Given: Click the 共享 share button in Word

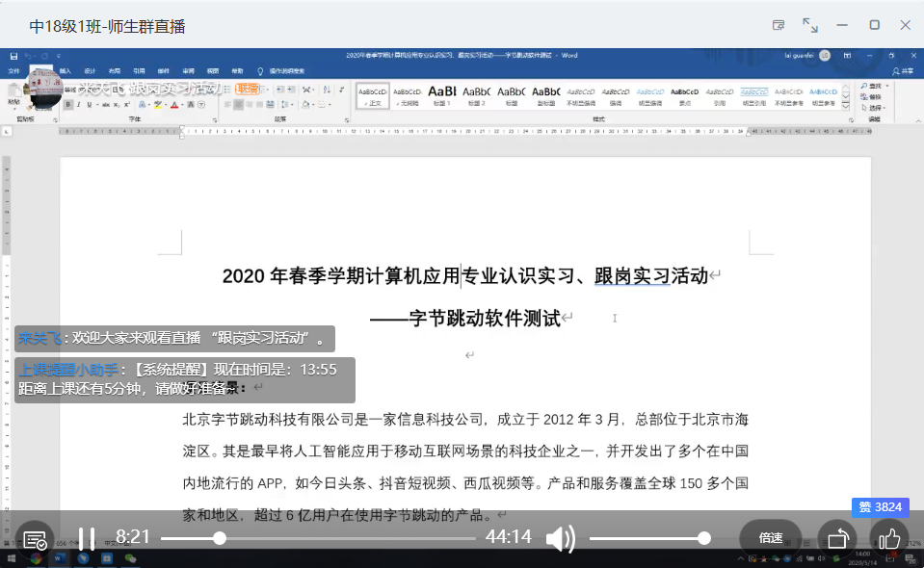Looking at the screenshot, I should click(x=903, y=71).
